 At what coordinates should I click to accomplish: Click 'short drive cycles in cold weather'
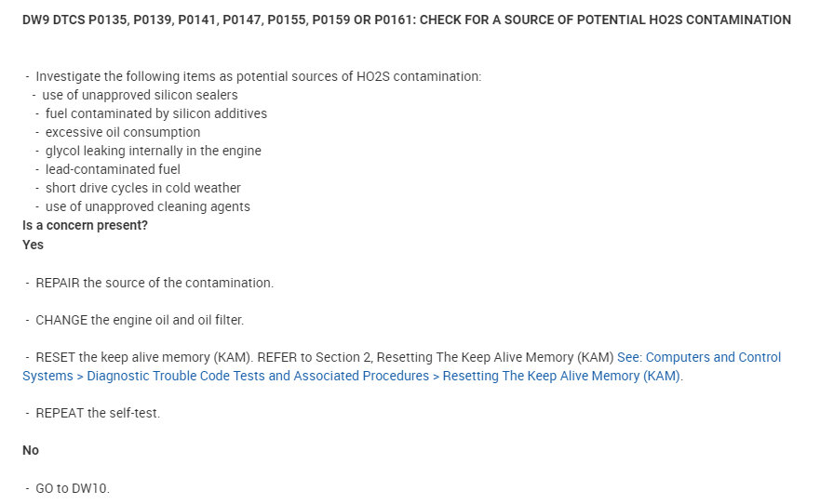tap(142, 188)
